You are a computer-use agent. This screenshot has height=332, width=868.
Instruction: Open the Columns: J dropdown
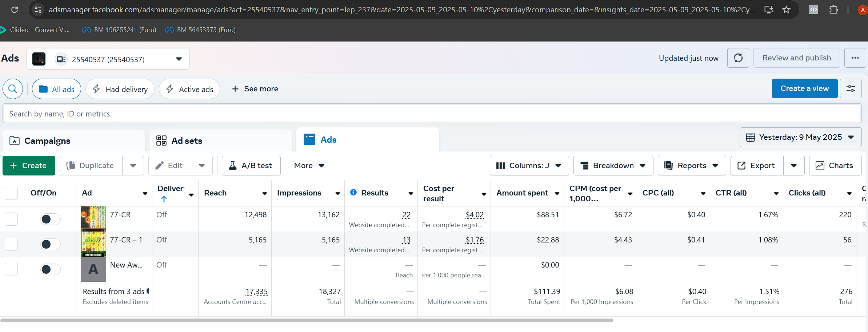[529, 166]
